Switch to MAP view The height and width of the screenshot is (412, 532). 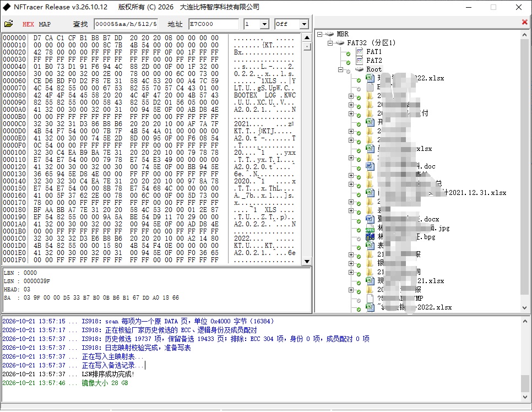[45, 24]
